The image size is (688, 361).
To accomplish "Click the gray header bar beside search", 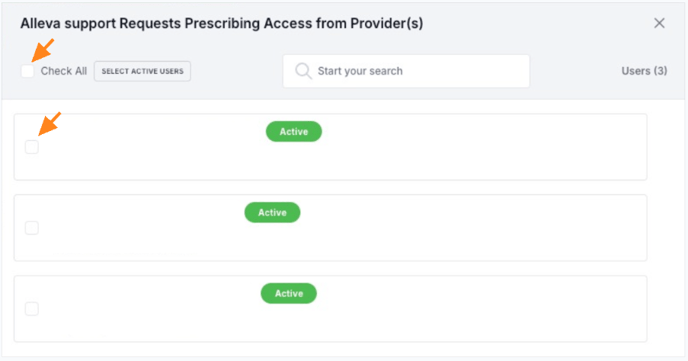I will (575, 71).
